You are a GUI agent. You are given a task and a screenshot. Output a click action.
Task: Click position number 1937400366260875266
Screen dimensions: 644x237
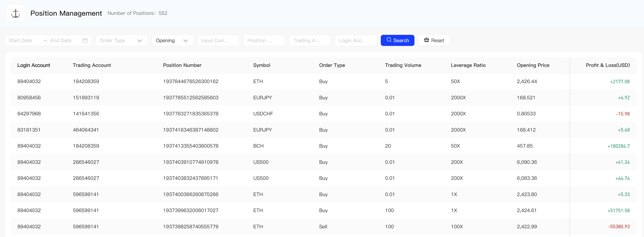point(190,194)
